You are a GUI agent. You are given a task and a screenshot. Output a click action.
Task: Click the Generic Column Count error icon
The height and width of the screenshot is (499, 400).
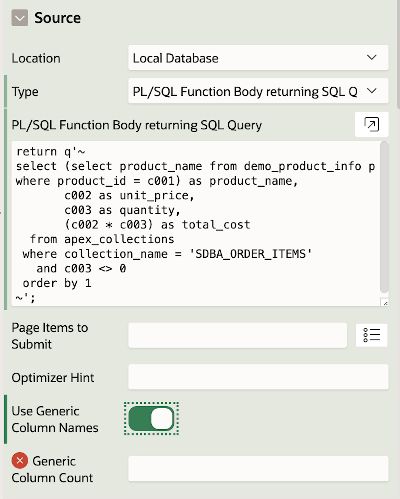pos(20,461)
